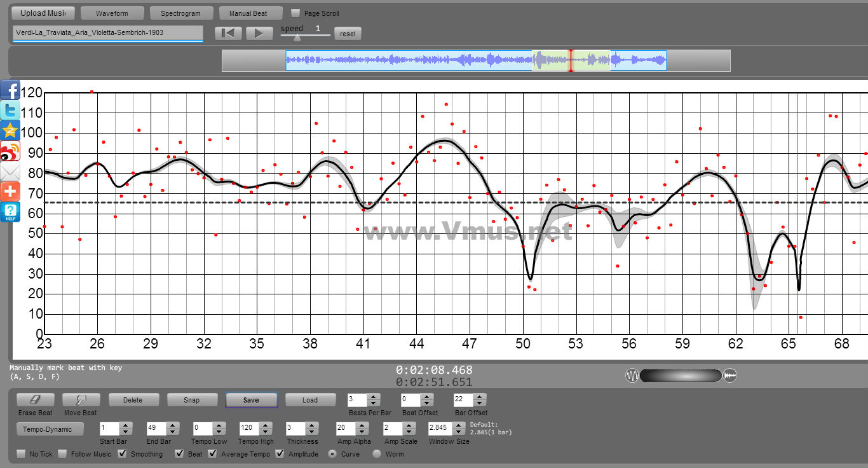Share via the Facebook sidebar icon

10,90
